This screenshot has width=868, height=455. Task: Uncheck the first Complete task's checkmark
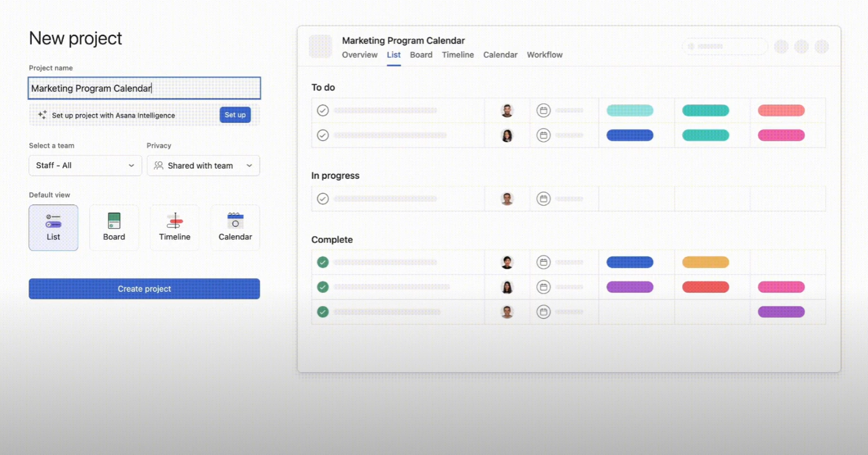click(323, 262)
